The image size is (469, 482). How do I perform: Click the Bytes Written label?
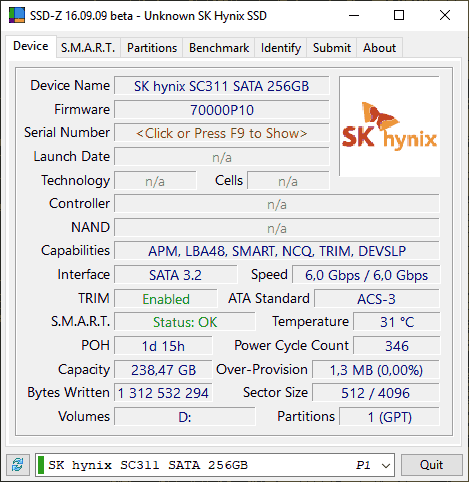click(68, 392)
